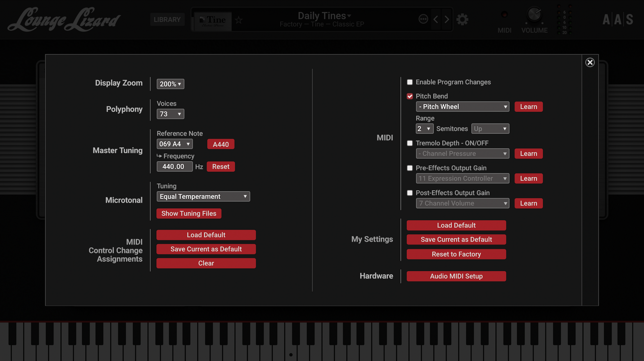Open the preset options ellipsis icon
Screen dimensions: 644x361
423,19
